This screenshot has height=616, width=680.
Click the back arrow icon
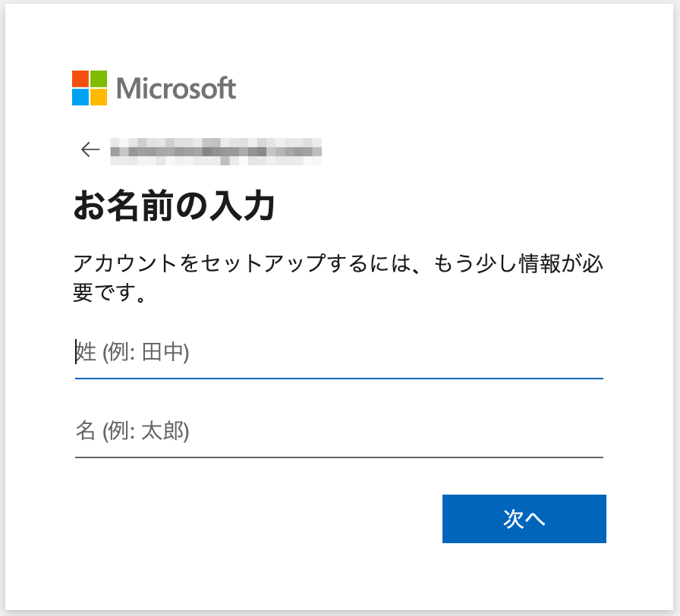coord(90,149)
